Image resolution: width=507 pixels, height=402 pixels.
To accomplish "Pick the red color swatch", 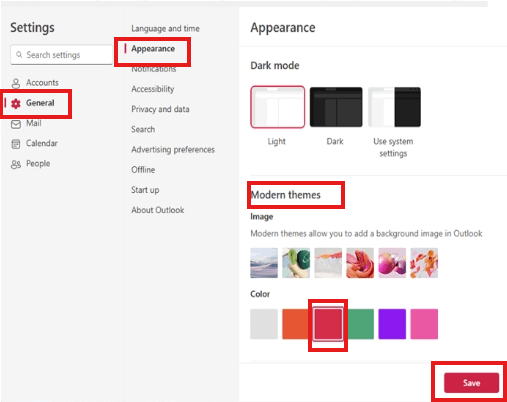I will coord(328,324).
